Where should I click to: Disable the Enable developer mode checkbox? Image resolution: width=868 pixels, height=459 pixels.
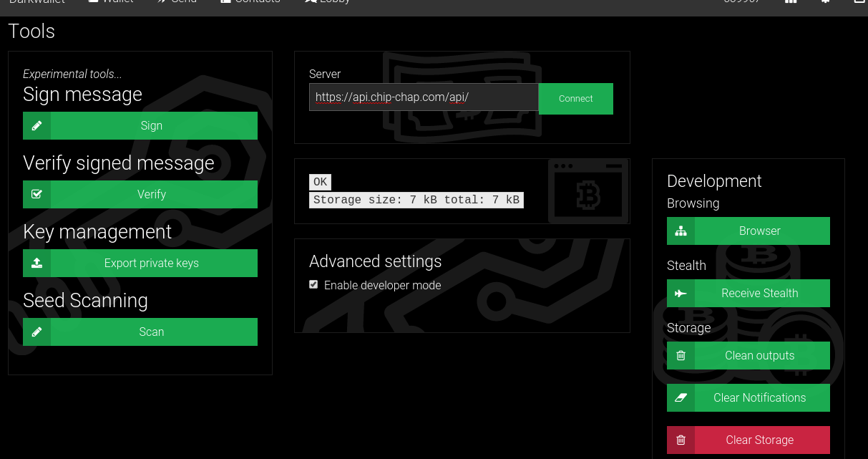point(313,285)
